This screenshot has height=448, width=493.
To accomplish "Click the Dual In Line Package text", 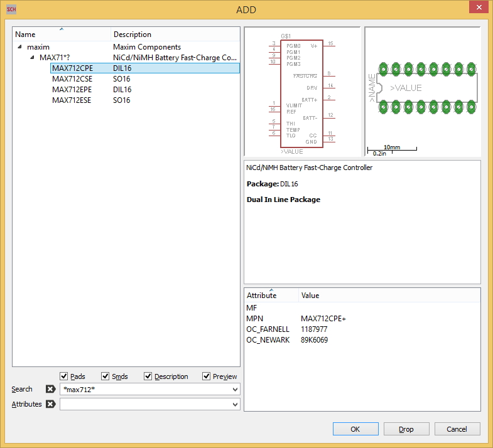I will [x=283, y=200].
